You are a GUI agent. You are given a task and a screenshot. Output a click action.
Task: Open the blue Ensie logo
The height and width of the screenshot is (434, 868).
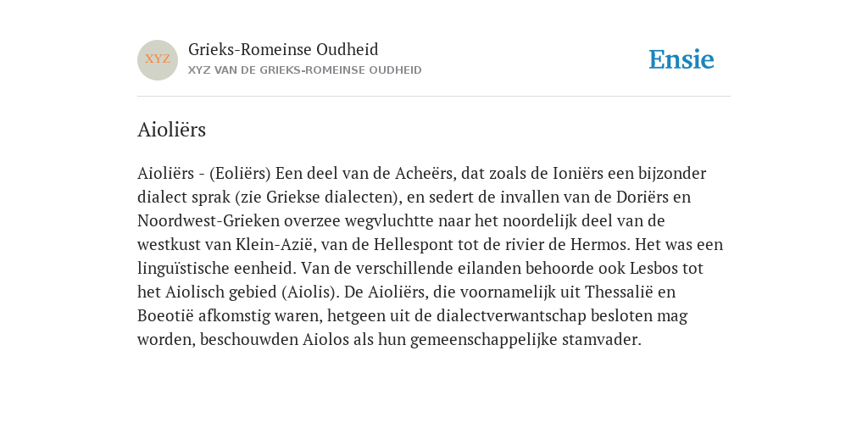[682, 59]
